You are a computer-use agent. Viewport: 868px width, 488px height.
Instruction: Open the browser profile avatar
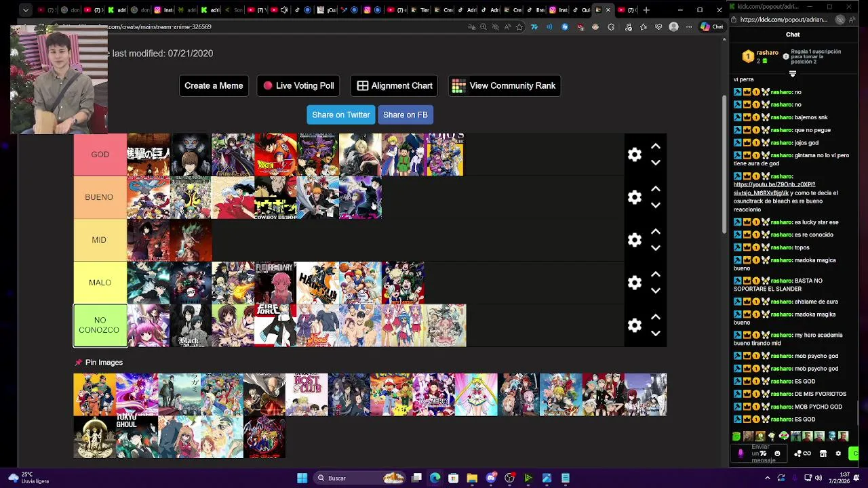click(673, 27)
